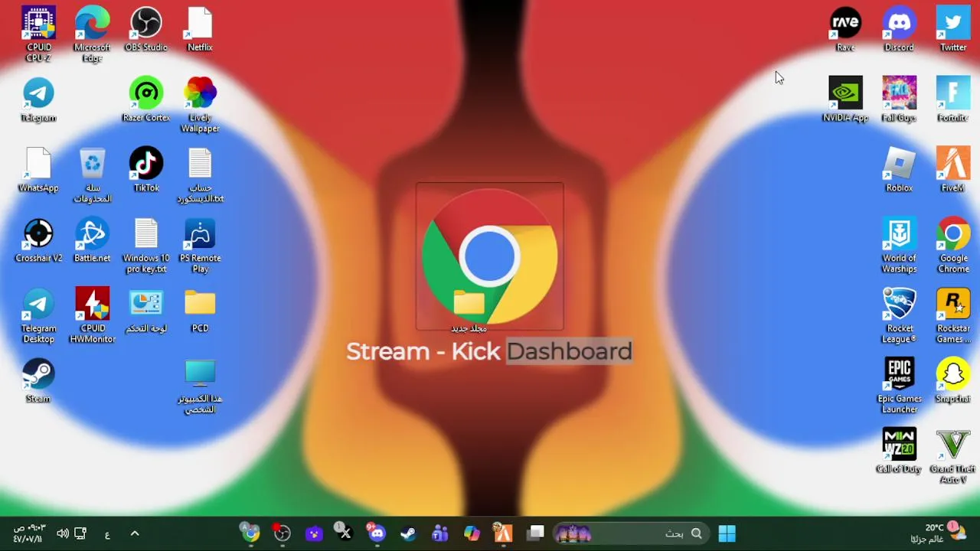Select the Crosshair V2 shortcut
This screenshot has height=551, width=980.
click(x=38, y=240)
